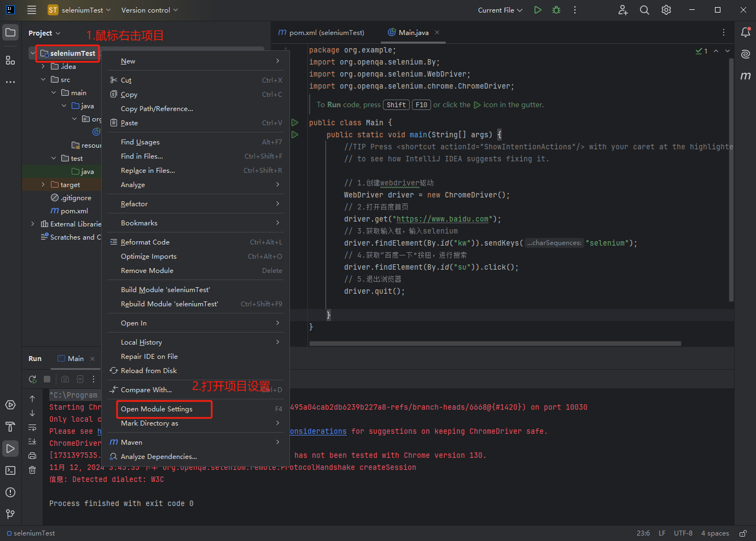This screenshot has height=541, width=756.
Task: Open the Version control dropdown
Action: tap(149, 10)
